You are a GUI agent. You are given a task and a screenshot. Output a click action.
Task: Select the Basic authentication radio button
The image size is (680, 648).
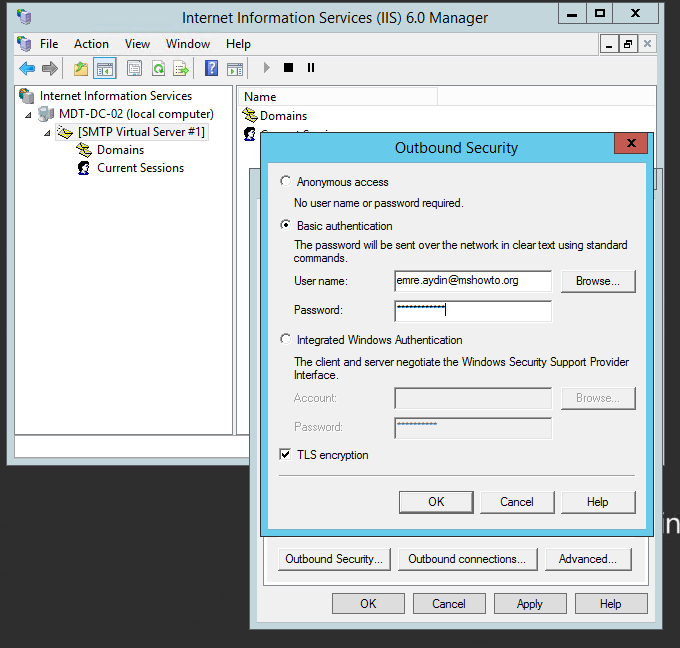(x=285, y=225)
